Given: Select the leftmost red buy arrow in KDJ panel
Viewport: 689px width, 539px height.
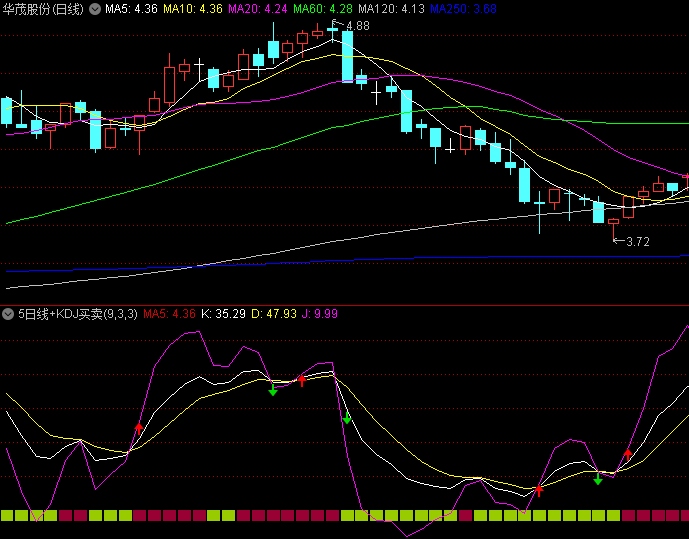Looking at the screenshot, I should click(139, 428).
